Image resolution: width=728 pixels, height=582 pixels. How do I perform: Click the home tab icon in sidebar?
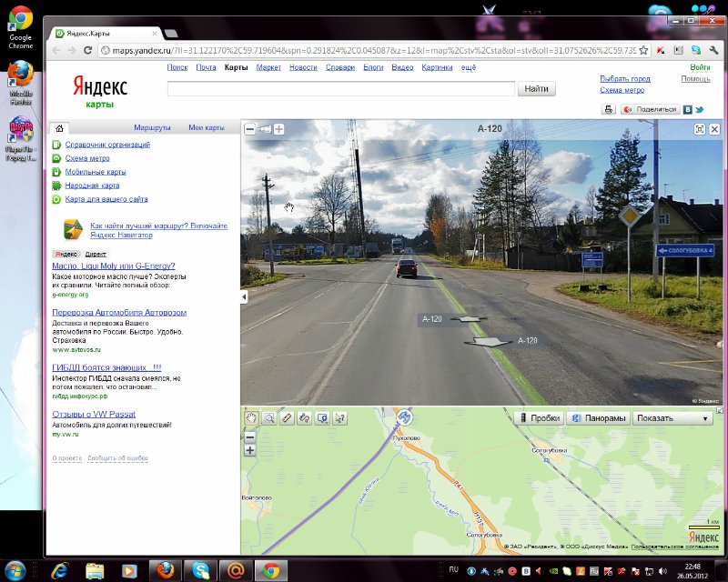tap(59, 128)
